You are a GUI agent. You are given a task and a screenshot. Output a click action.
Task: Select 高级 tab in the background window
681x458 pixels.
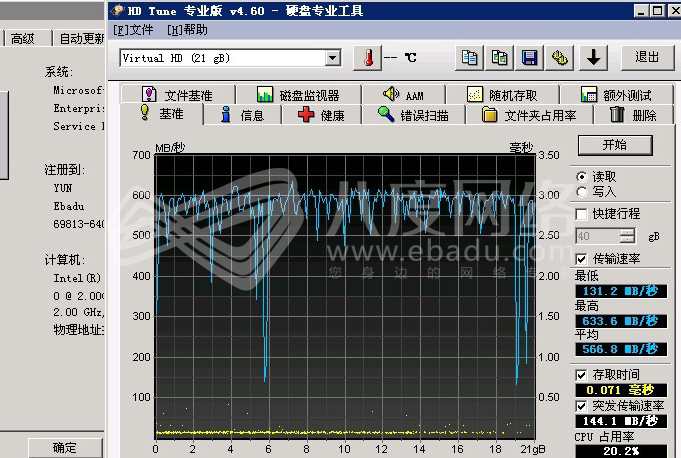(26, 38)
